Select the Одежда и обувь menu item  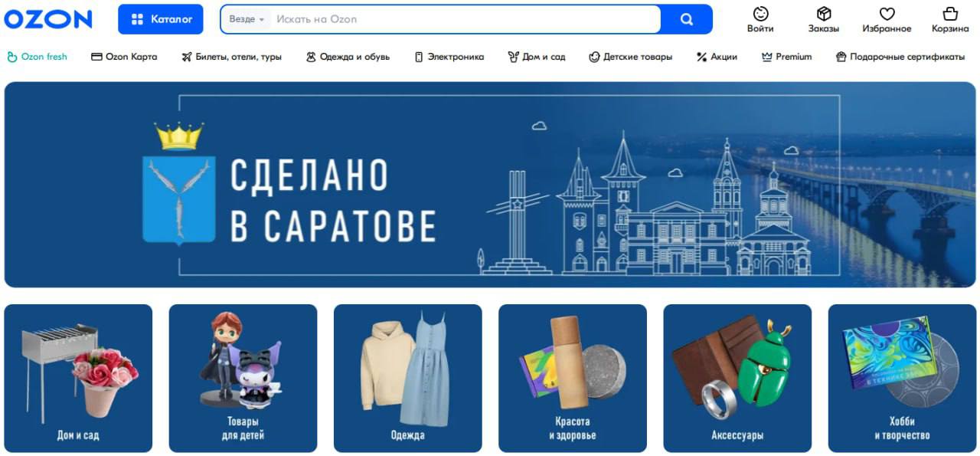click(348, 57)
